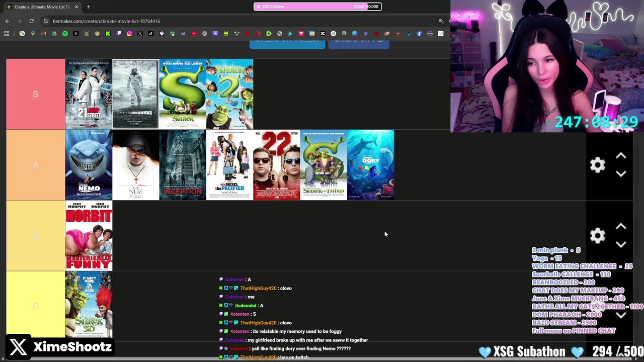The image size is (644, 362).
Task: Open the Twitch bookmark
Action: coord(119,34)
